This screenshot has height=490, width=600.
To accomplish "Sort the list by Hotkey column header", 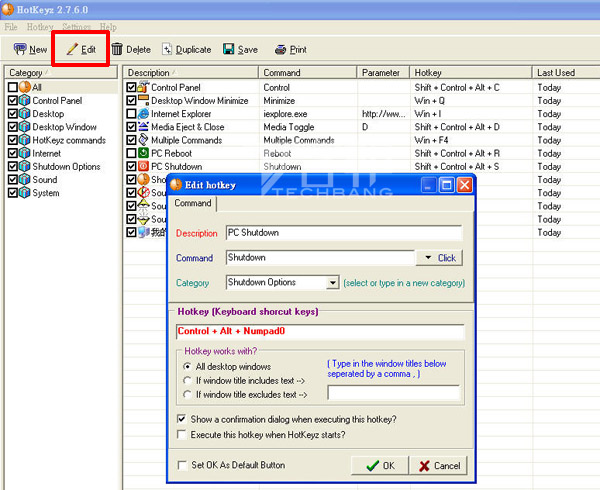I will coord(471,73).
